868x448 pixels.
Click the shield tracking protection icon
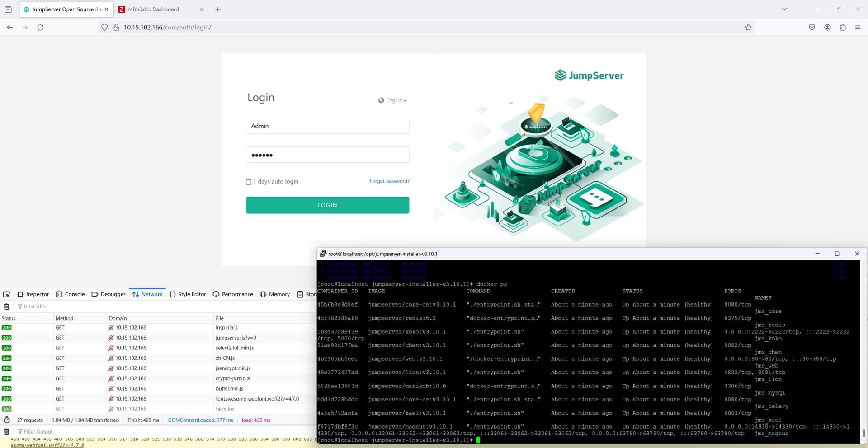[104, 27]
